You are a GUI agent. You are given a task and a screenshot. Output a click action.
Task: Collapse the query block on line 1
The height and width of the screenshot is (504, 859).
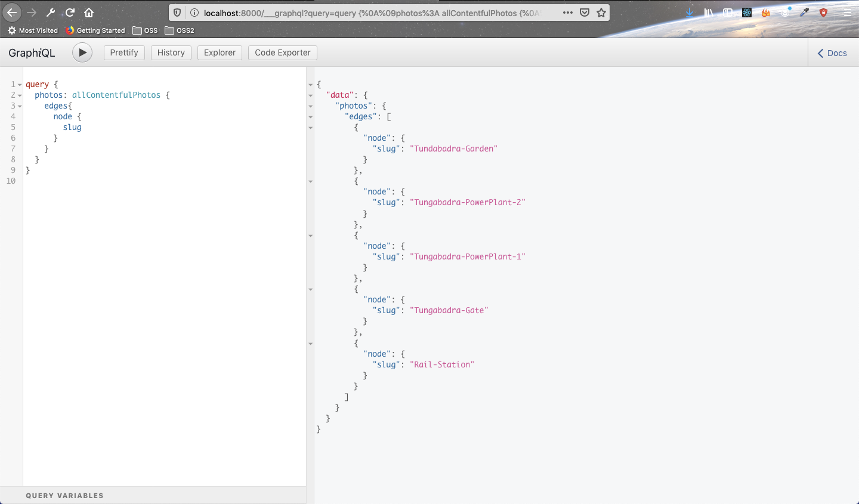[x=20, y=85]
